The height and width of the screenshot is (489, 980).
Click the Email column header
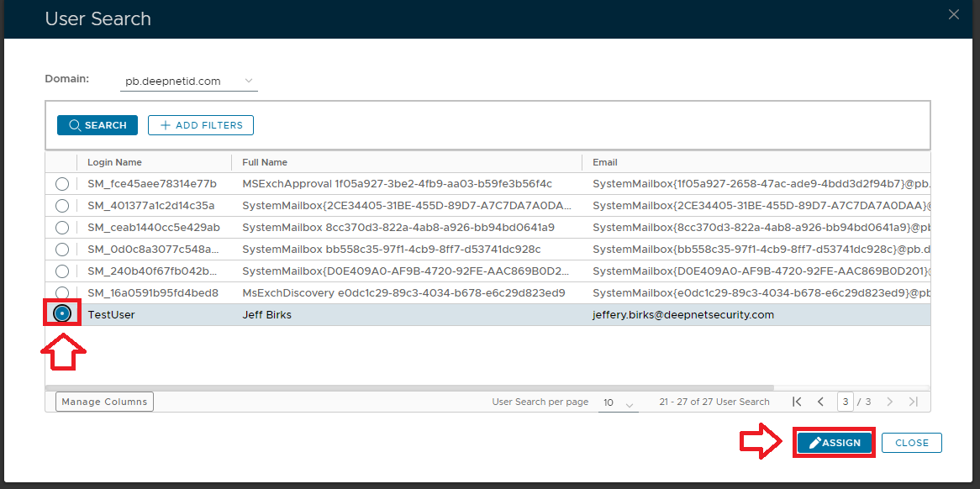click(605, 162)
